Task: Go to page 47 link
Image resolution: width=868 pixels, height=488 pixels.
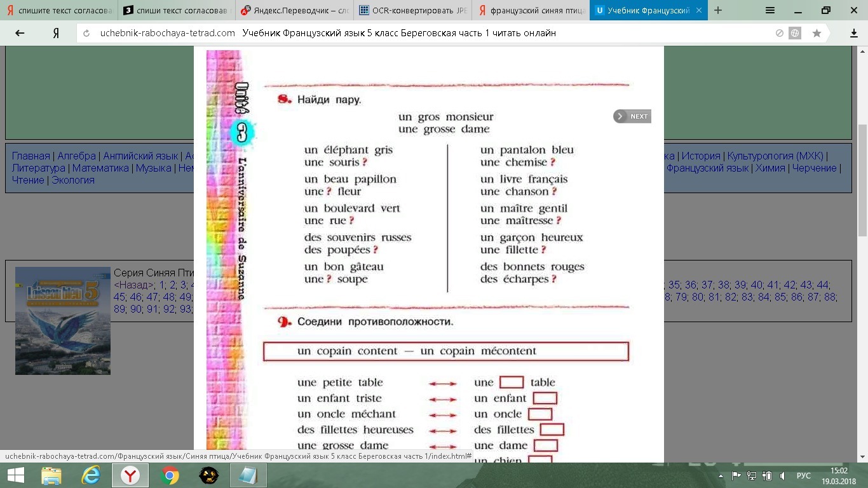Action: pyautogui.click(x=153, y=297)
